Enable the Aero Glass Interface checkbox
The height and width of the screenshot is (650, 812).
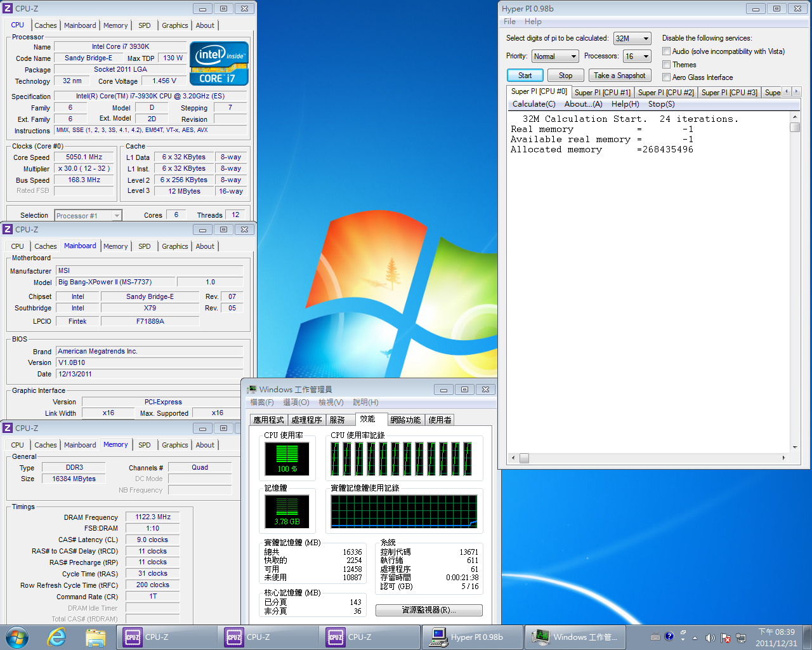666,77
